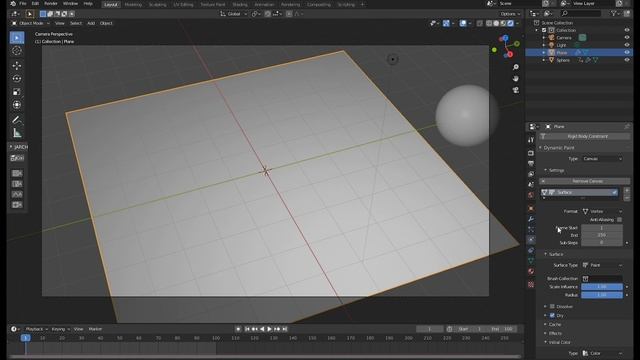
Task: Uncheck the Dry checkbox
Action: tap(552, 315)
